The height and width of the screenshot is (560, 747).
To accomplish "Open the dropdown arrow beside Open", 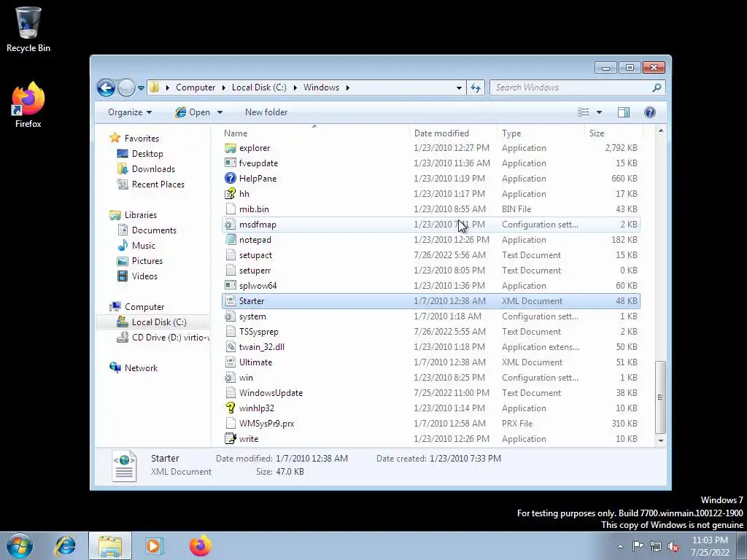I will point(220,112).
